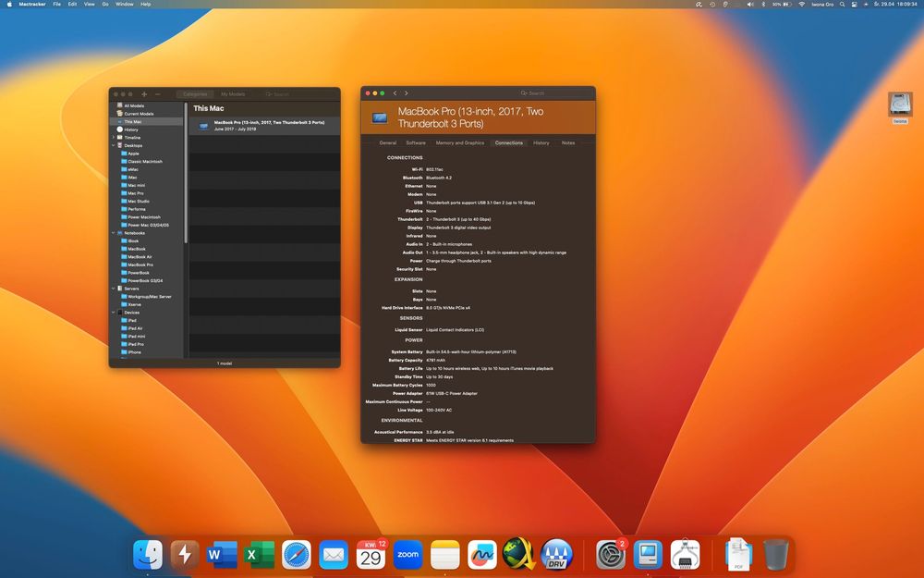Open System Information icon in the Dock
The image size is (924, 578).
685,554
